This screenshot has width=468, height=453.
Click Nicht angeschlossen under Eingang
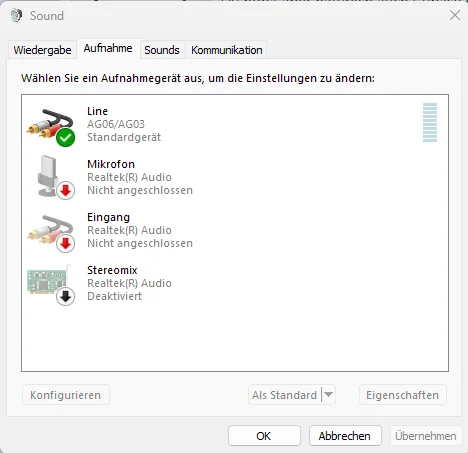140,243
